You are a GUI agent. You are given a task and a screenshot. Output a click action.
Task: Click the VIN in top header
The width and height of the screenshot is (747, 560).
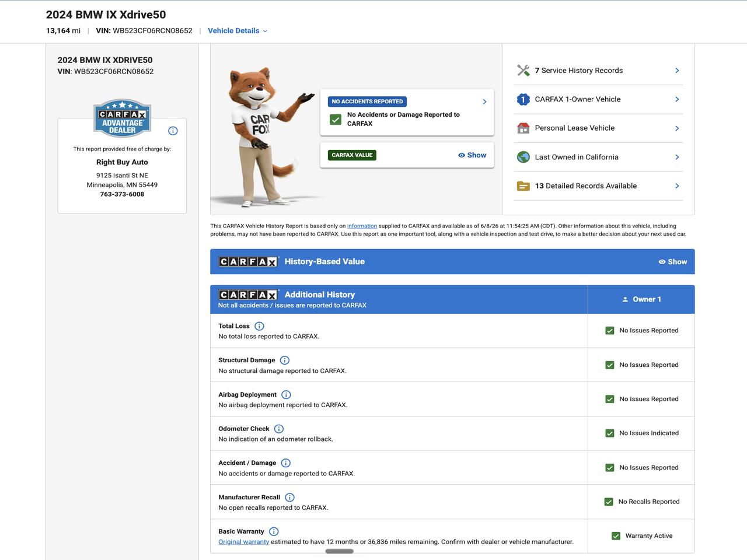[x=144, y=31]
